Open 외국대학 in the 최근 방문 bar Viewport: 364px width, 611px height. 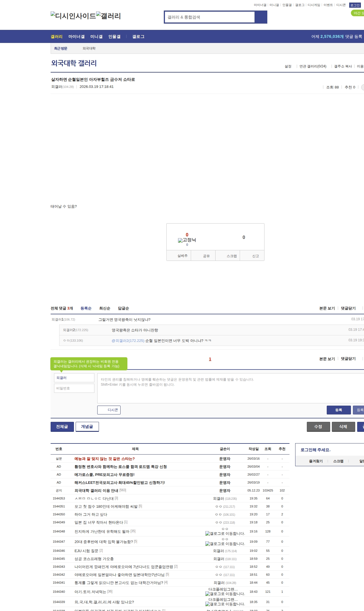tap(89, 49)
